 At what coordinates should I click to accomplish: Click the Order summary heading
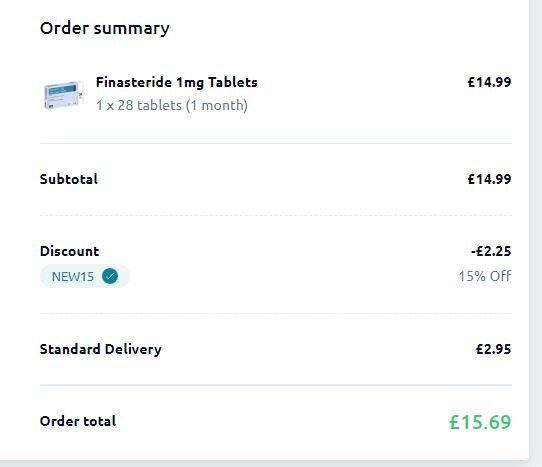coord(105,28)
